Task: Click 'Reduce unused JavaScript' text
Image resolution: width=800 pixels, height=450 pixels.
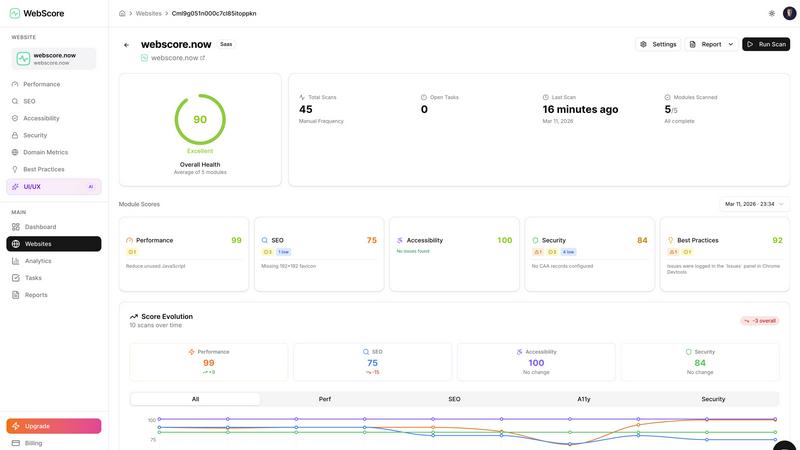Action: [156, 266]
